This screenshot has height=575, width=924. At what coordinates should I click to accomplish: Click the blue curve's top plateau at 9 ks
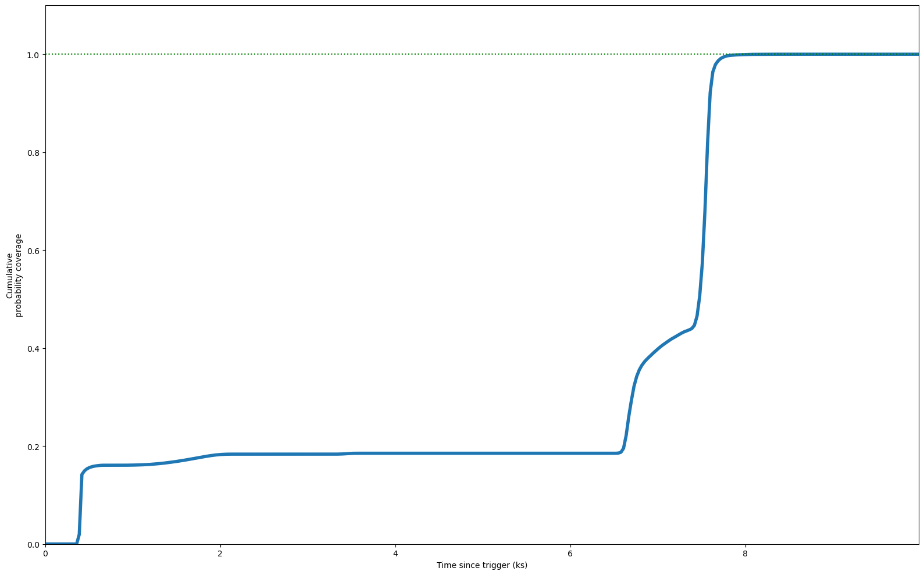832,54
